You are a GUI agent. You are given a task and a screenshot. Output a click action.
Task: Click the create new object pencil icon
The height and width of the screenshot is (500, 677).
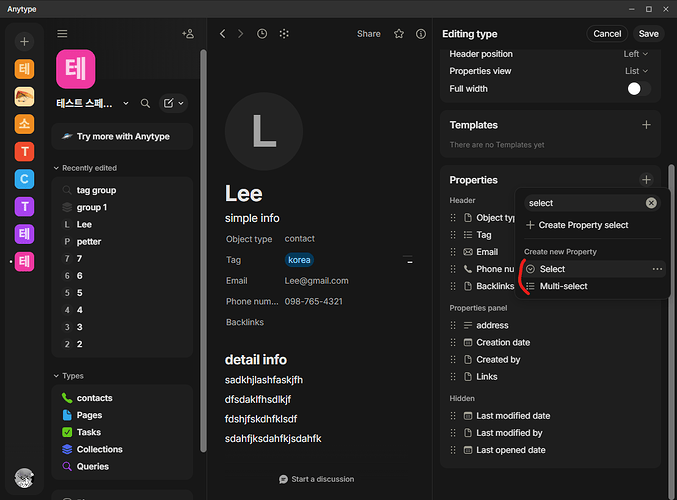[168, 103]
